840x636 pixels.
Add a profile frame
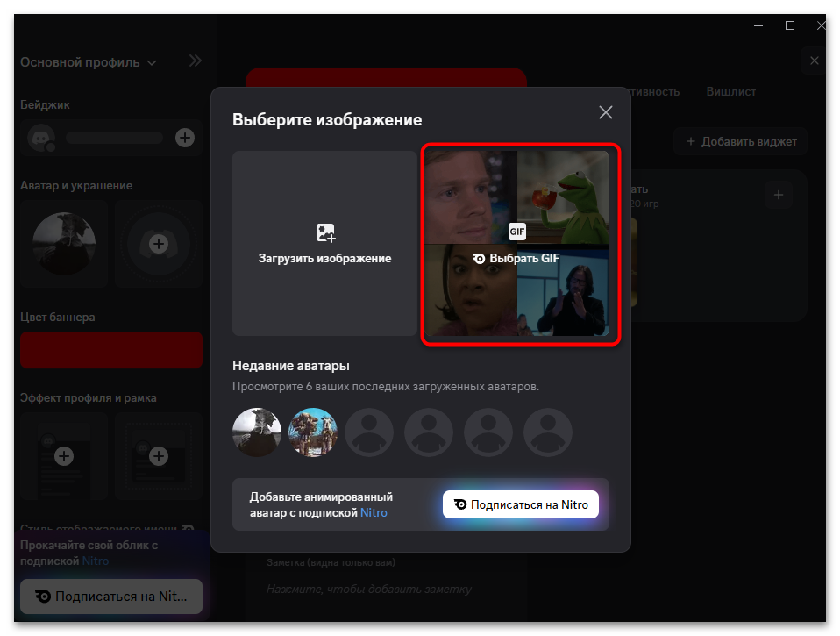tap(158, 456)
